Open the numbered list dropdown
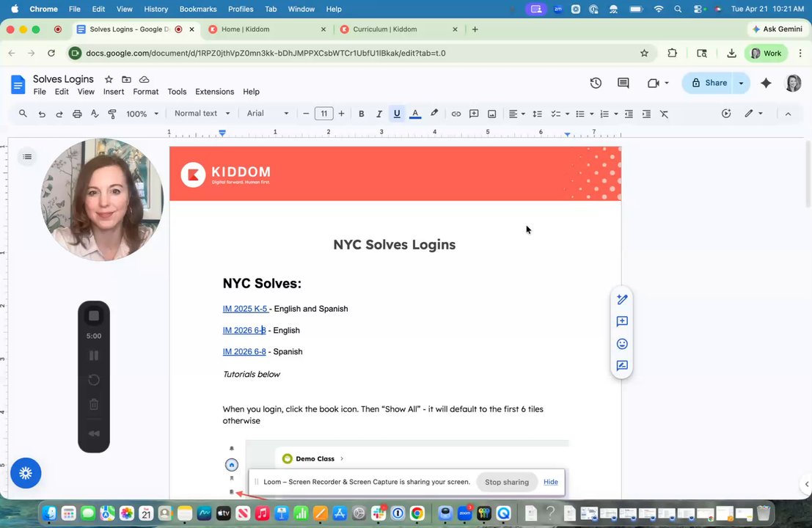 coord(615,114)
